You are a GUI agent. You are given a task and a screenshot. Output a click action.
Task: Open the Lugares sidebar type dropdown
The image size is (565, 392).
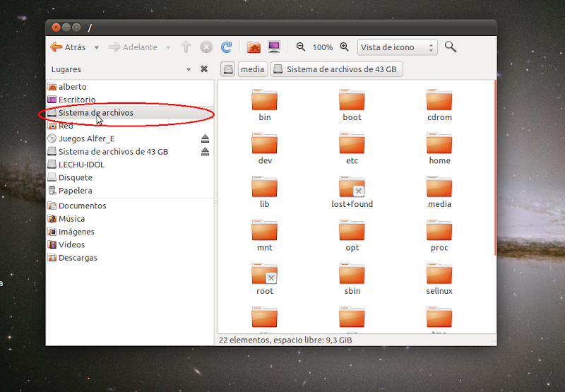[189, 69]
